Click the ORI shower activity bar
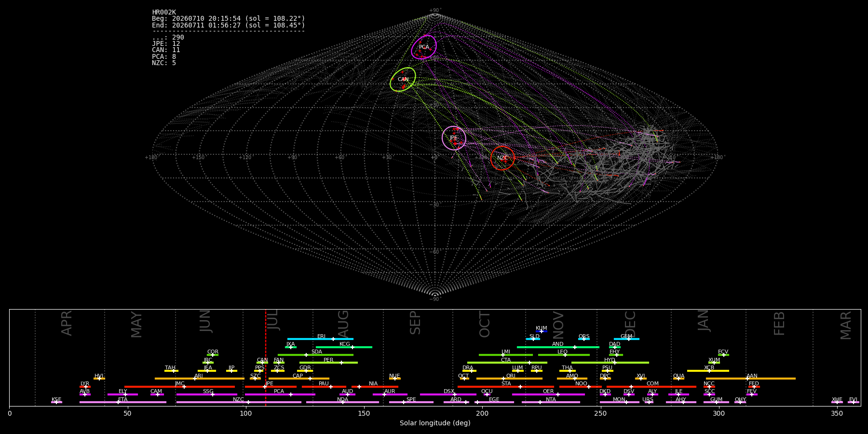The width and height of the screenshot is (868, 434). point(509,379)
